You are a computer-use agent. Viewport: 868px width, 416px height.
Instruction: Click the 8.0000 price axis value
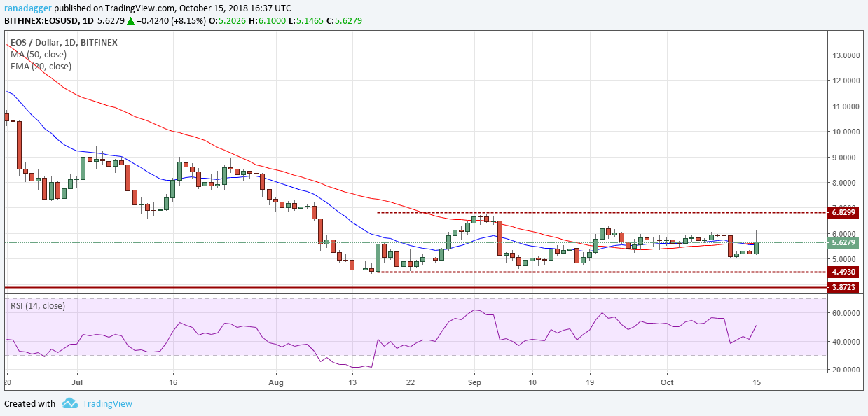click(x=844, y=183)
